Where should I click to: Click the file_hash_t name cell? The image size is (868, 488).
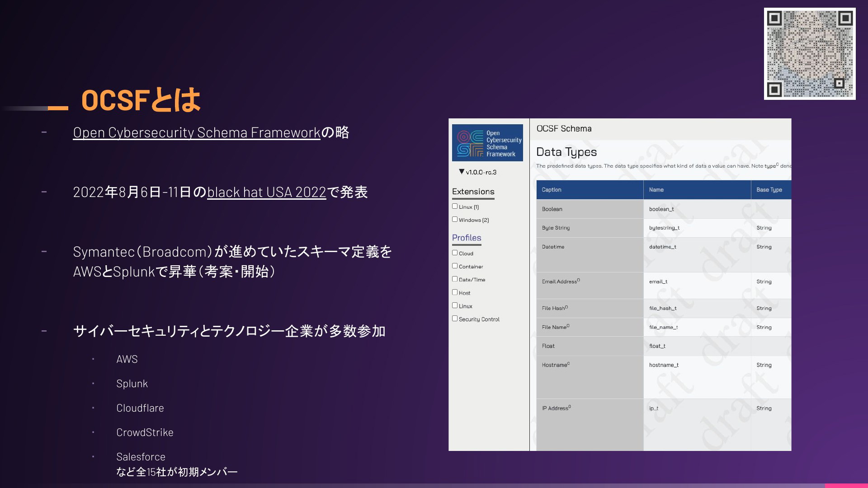[x=697, y=308]
